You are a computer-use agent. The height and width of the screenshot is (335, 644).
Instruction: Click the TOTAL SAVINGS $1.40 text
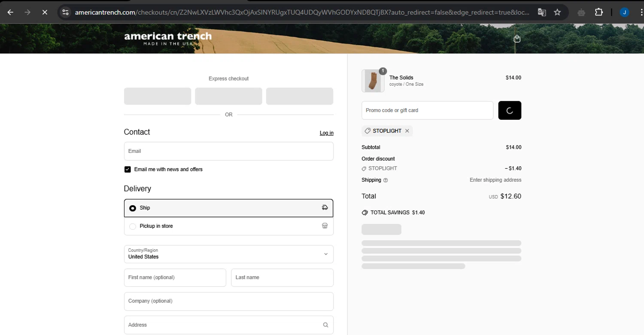pos(398,213)
